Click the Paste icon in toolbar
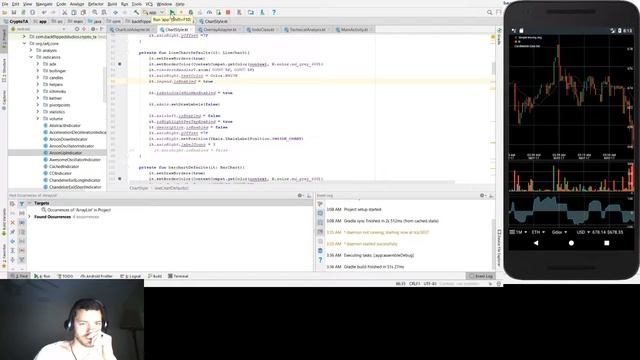 coord(83,12)
